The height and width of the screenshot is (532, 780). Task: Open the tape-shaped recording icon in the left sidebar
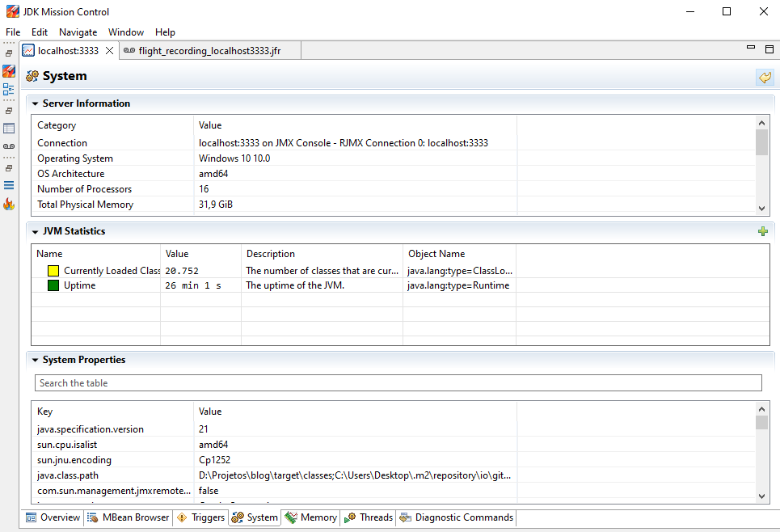tap(9, 146)
